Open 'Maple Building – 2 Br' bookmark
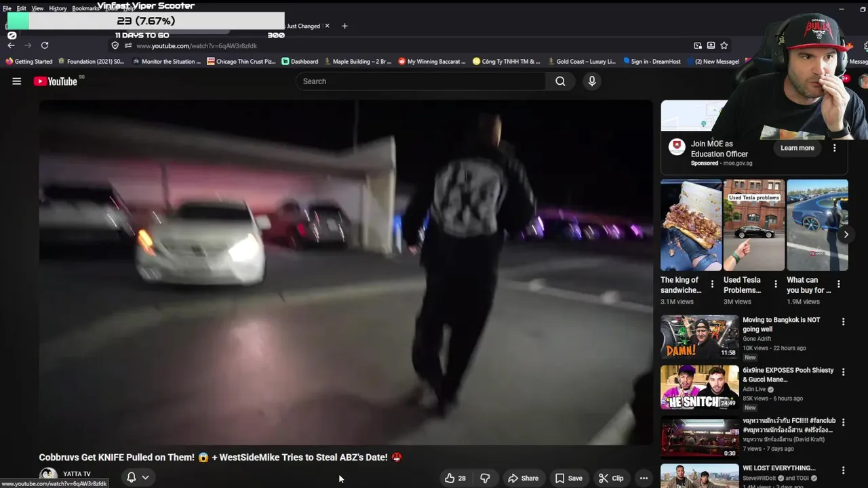 [358, 61]
